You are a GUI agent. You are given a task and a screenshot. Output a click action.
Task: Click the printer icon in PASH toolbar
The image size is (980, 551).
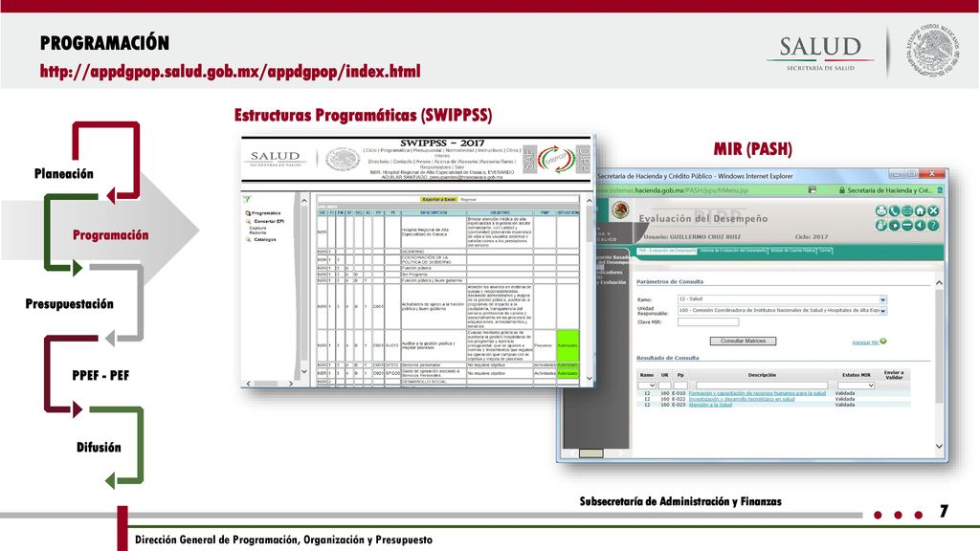pos(881,211)
